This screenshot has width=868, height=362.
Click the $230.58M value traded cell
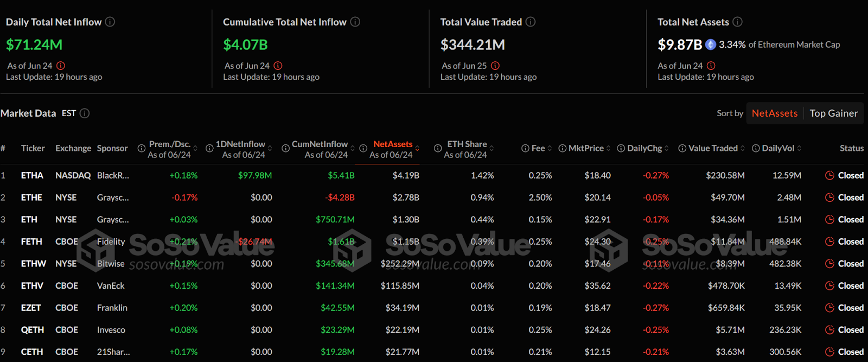725,175
